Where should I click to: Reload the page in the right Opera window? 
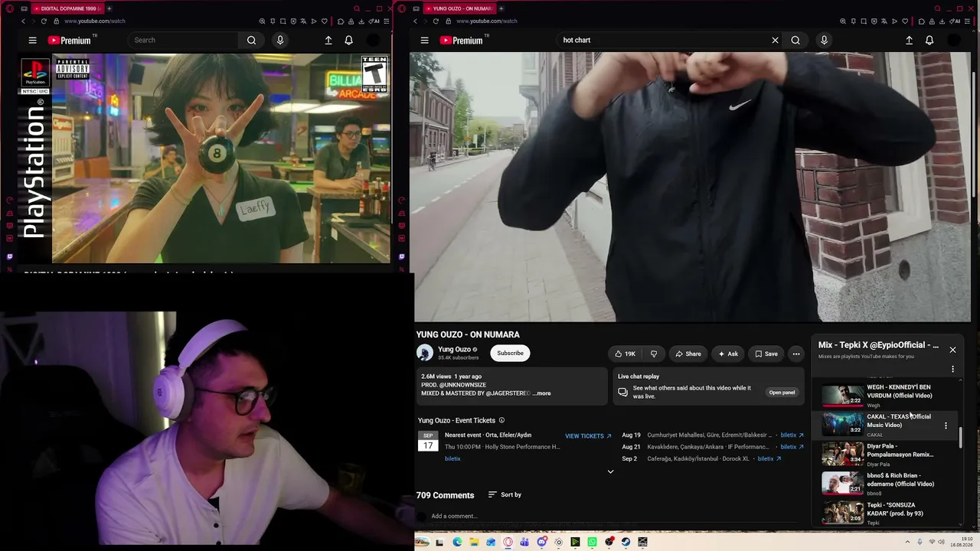436,21
